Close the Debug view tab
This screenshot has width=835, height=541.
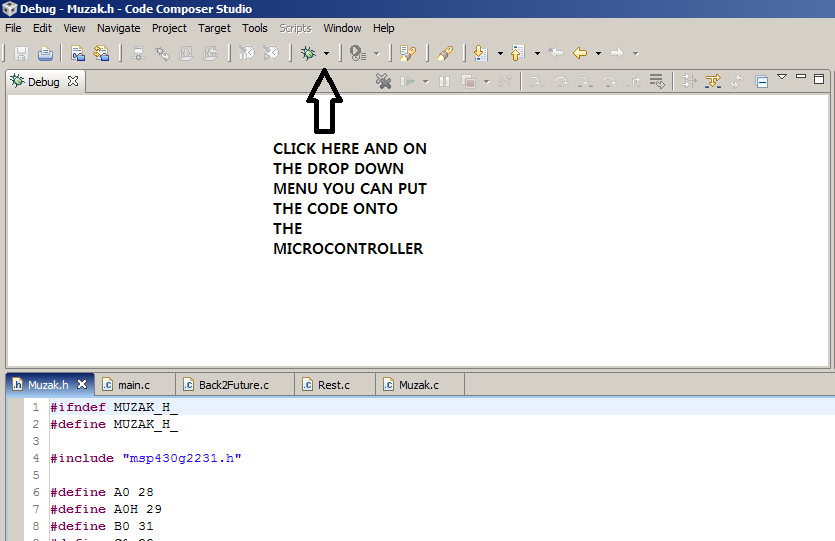[x=73, y=81]
